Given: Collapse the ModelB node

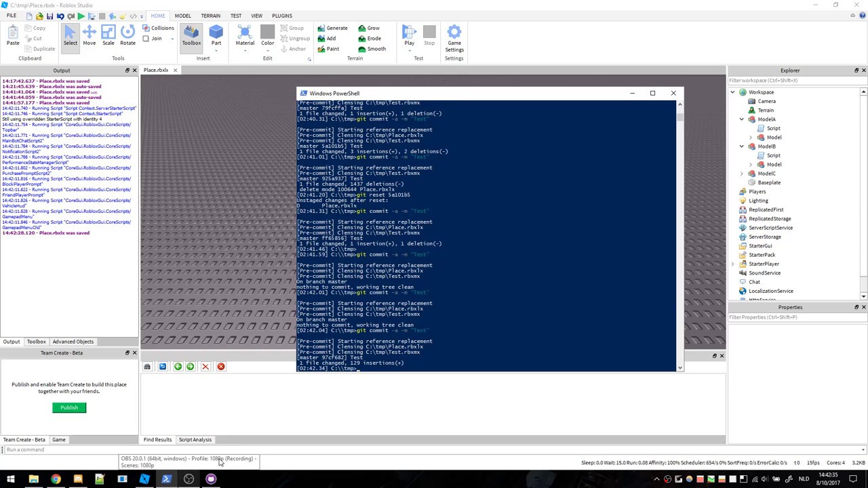Looking at the screenshot, I should point(742,146).
